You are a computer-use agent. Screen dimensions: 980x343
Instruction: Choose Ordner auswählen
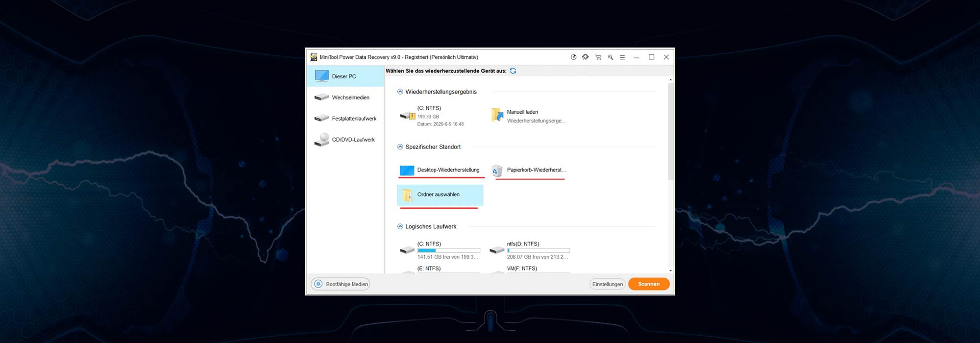440,195
